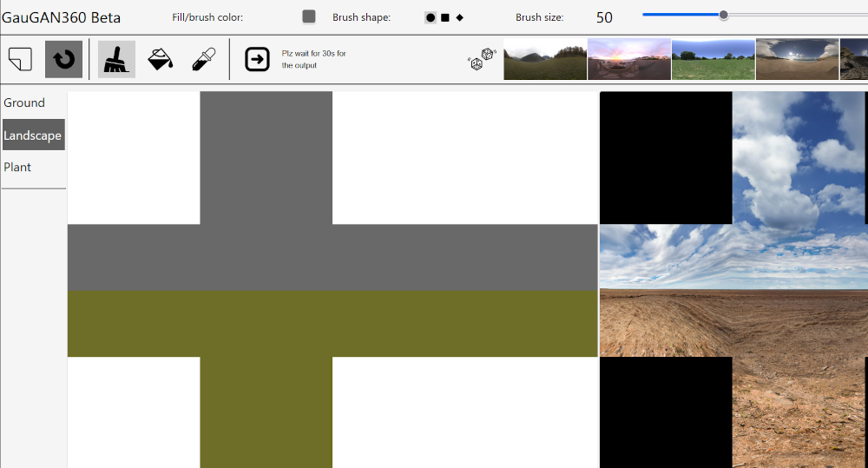Click the 'Brush shape:' label
The image size is (868, 468).
click(x=361, y=17)
